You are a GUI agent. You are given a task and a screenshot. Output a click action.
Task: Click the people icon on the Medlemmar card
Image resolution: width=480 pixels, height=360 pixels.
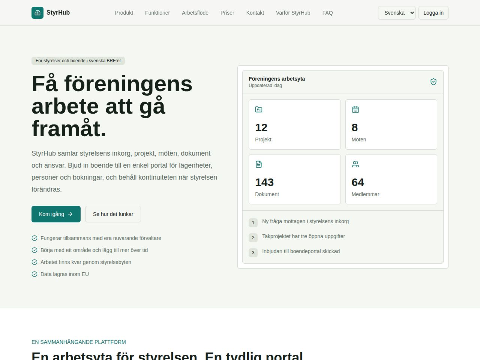pos(355,164)
